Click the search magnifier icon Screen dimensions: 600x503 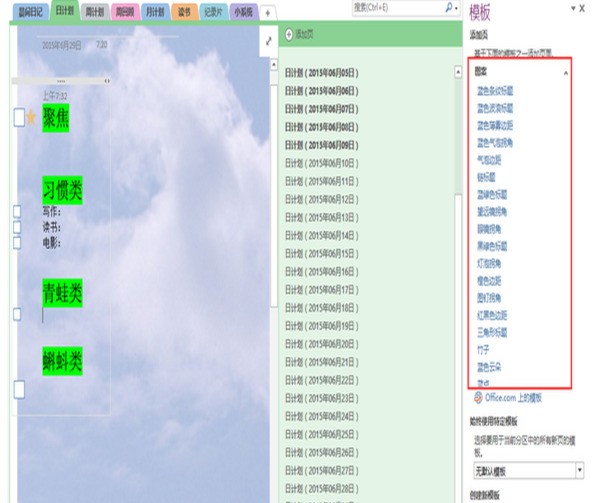449,7
